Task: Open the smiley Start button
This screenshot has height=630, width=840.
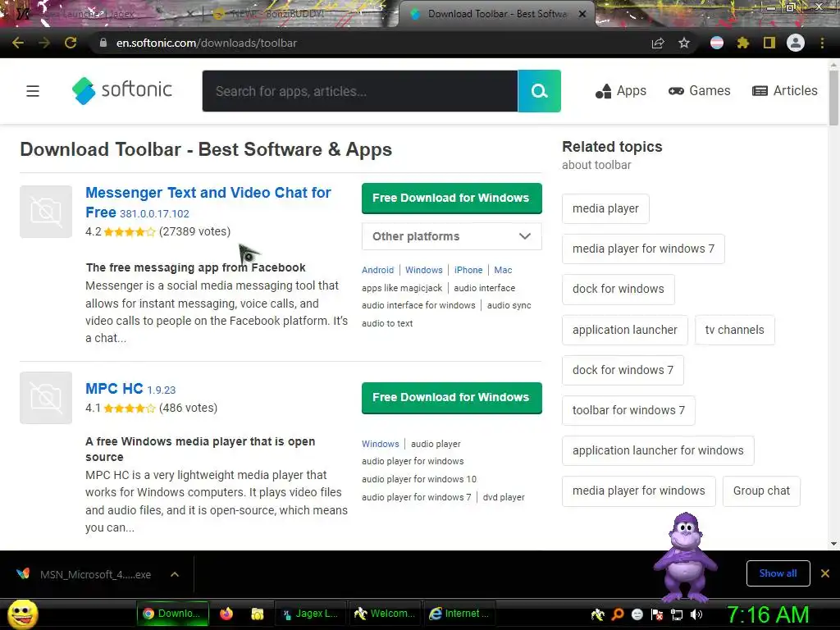Action: [x=23, y=614]
